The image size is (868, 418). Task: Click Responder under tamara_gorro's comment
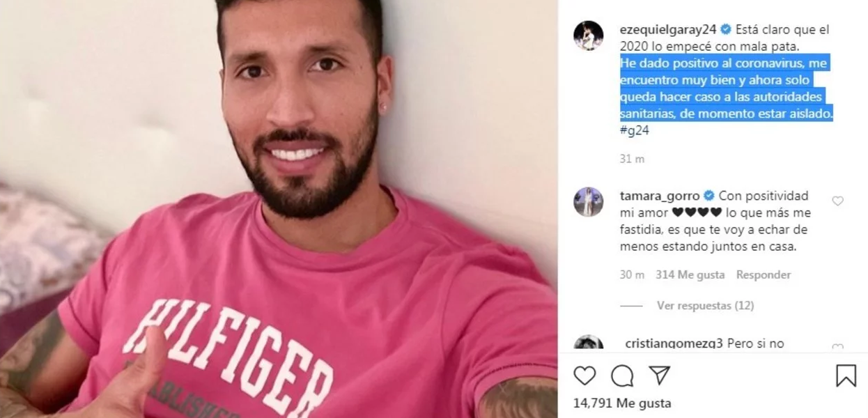tap(764, 274)
